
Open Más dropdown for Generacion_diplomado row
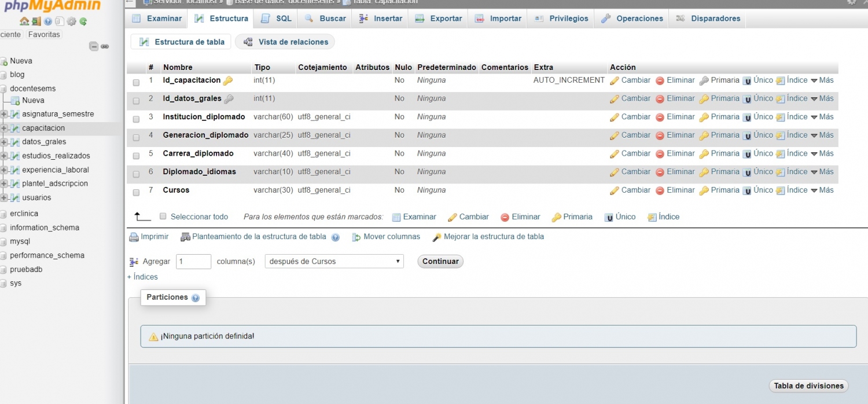822,135
